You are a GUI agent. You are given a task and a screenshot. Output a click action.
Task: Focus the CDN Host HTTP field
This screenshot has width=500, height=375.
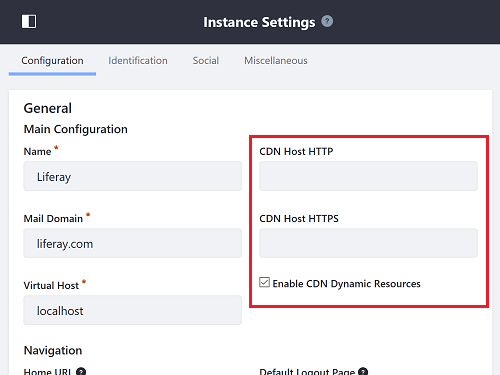pos(368,176)
